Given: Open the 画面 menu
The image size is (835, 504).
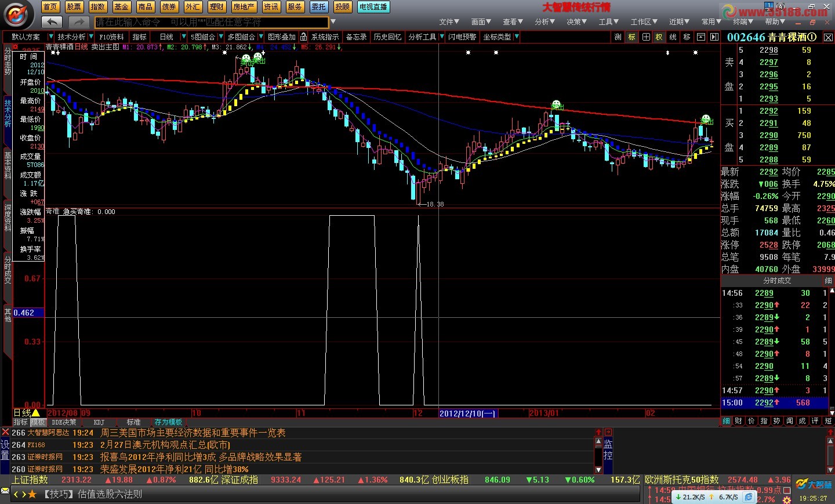Looking at the screenshot, I should click(x=481, y=22).
